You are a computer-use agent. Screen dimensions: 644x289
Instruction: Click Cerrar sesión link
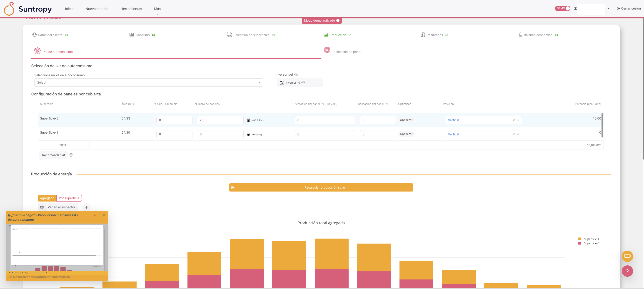[x=629, y=8]
